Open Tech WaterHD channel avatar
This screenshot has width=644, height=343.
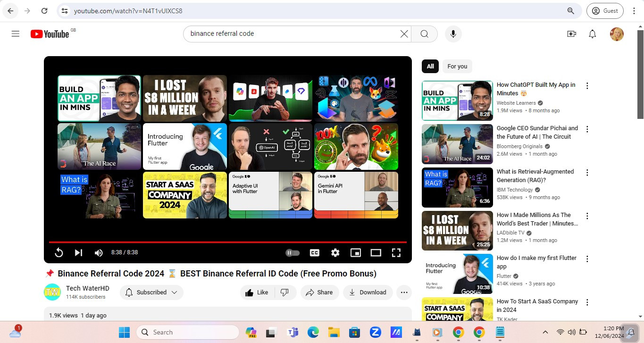(52, 292)
